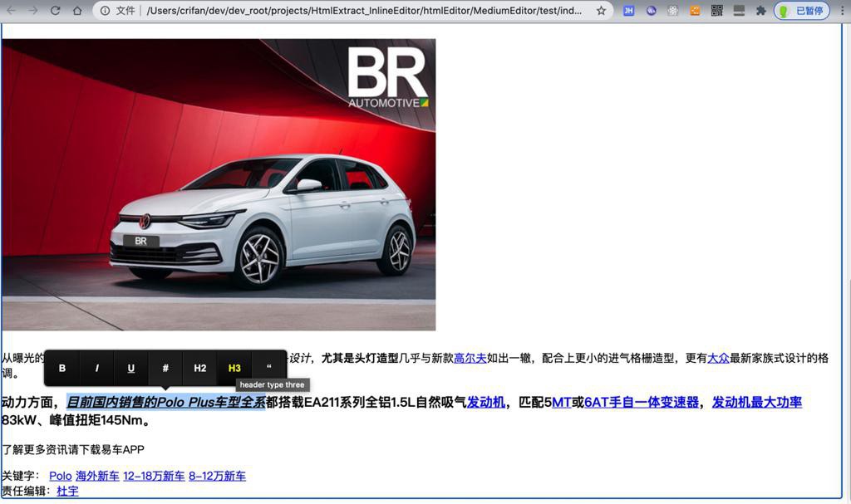Follow the 发动机最大功率 link
Image resolution: width=851 pixels, height=504 pixels.
click(x=756, y=403)
